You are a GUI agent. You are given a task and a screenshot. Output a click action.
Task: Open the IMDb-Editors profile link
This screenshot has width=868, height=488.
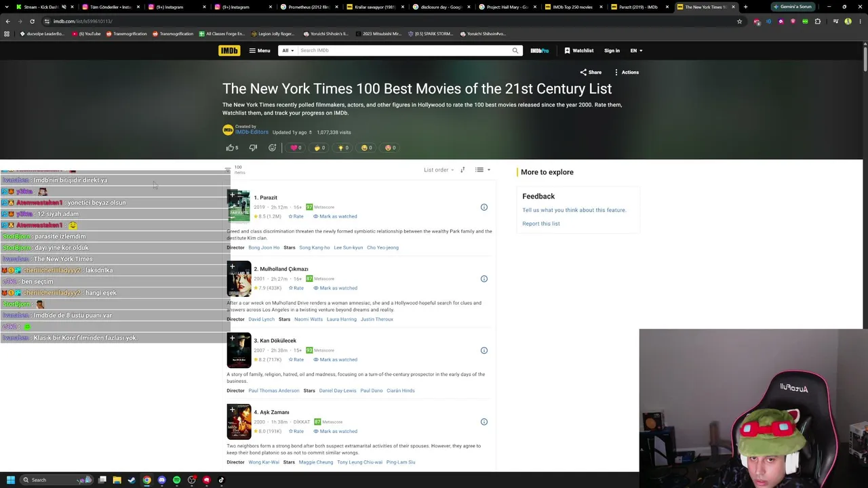(x=252, y=132)
